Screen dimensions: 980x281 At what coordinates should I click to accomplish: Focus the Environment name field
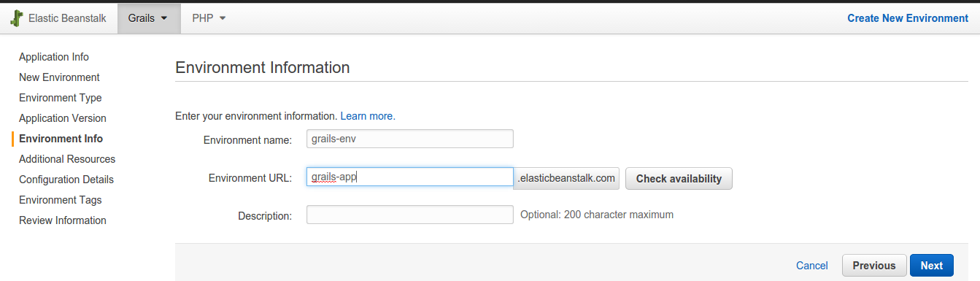point(410,139)
